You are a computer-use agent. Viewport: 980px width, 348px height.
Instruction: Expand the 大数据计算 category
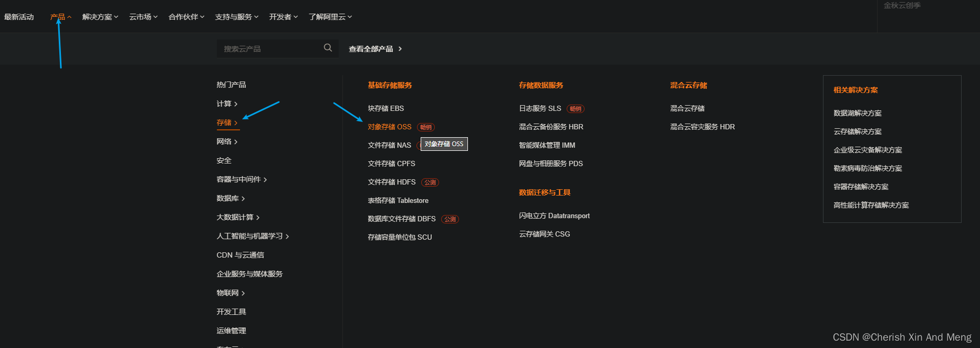coord(238,217)
